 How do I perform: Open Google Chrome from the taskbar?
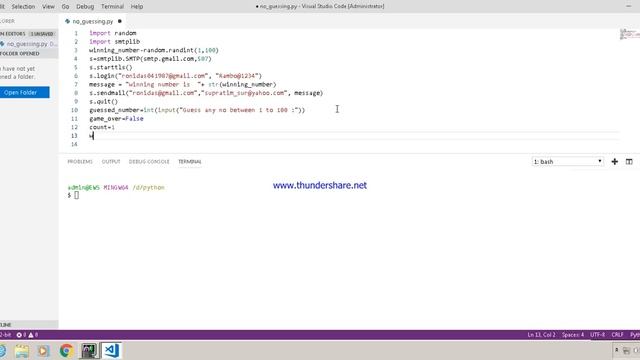66,351
